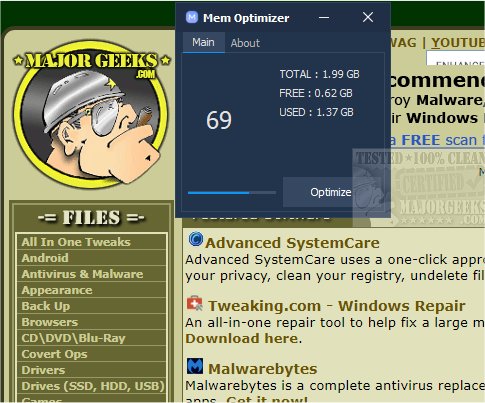Open Antivirus & Malware category
The height and width of the screenshot is (403, 485).
coord(91,274)
